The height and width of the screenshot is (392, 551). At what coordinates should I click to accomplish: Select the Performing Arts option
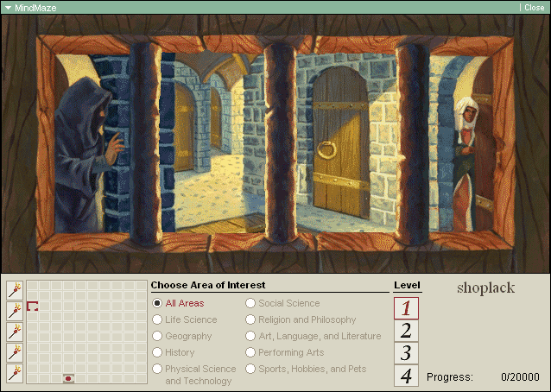[x=250, y=352]
